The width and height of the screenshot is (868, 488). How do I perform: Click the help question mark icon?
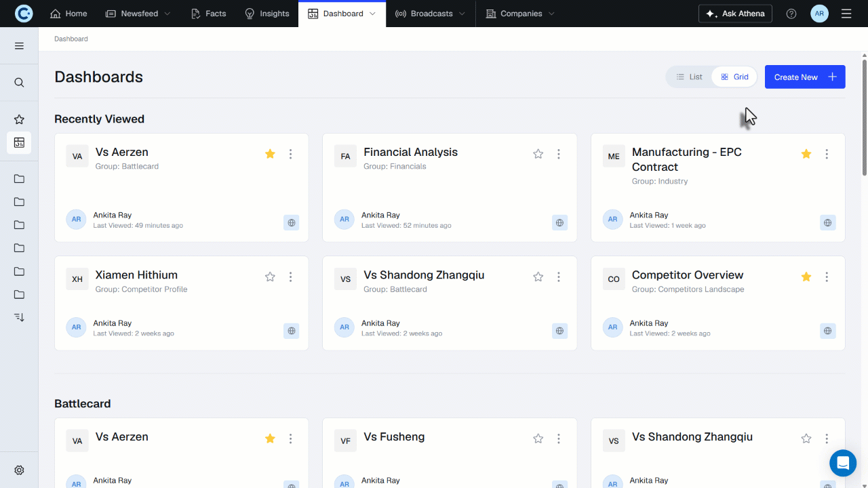click(791, 14)
